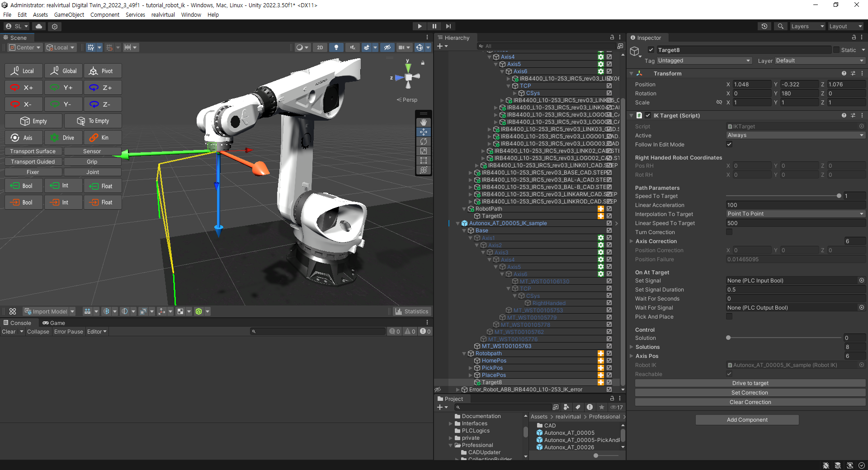Select the Transform tool in scene
This screenshot has width=868, height=470.
point(424,170)
